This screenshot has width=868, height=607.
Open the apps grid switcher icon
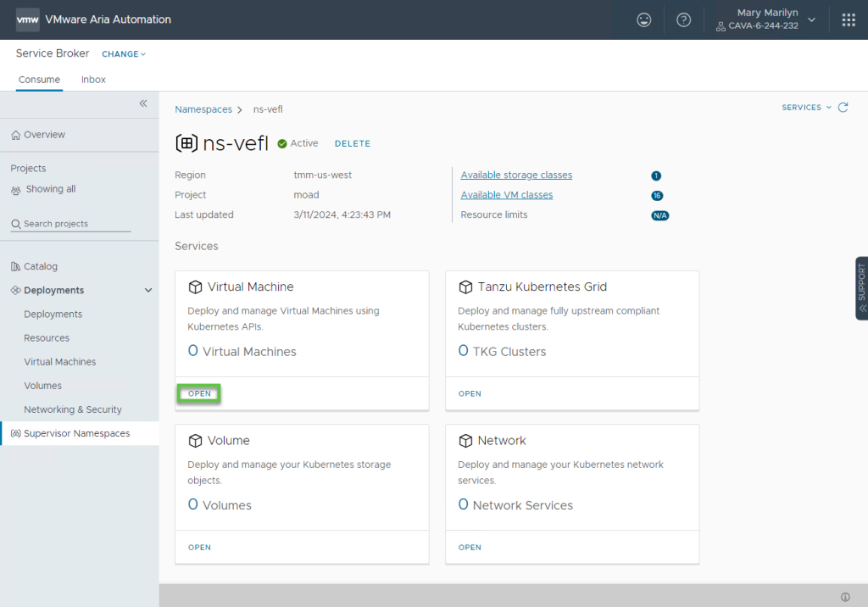(848, 20)
